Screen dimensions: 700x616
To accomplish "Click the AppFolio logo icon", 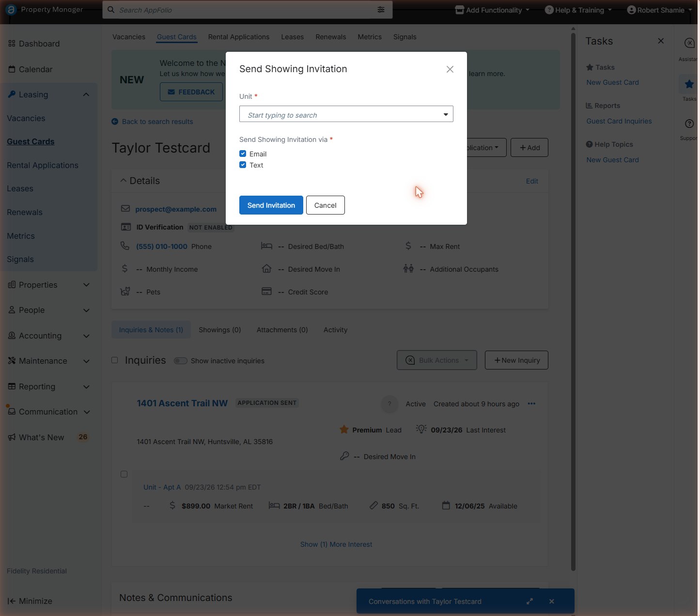I will [11, 10].
